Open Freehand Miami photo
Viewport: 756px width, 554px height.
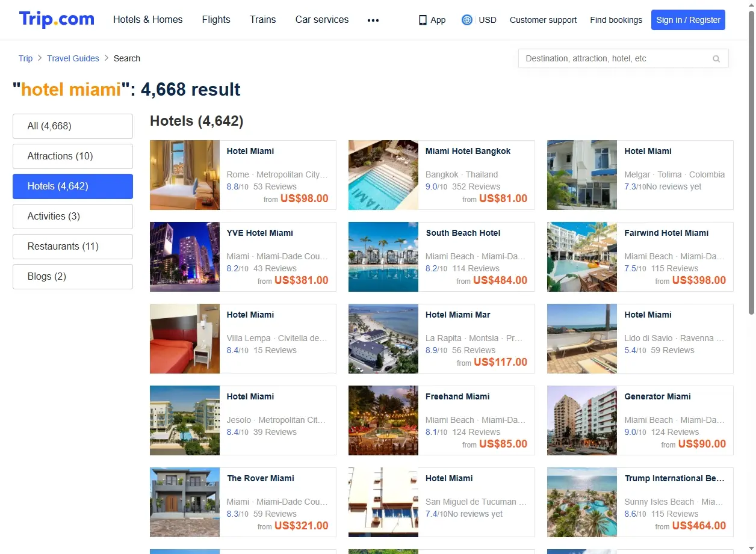click(383, 420)
